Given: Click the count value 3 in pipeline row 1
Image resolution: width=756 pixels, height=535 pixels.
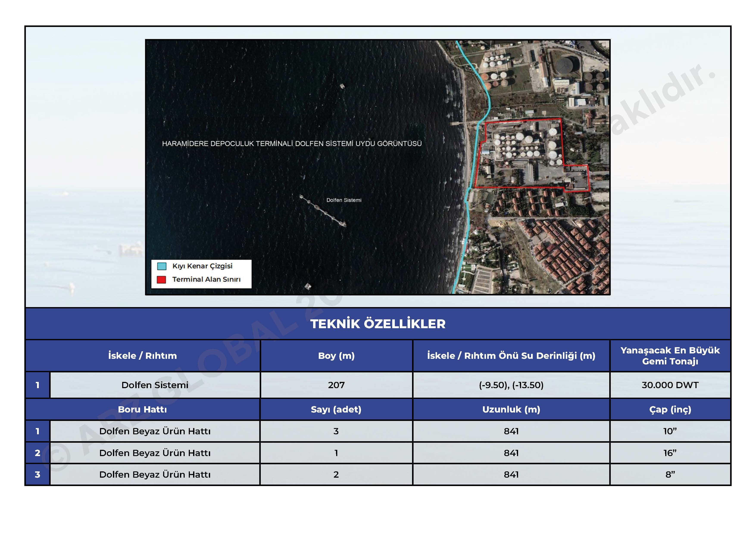Looking at the screenshot, I should click(336, 431).
